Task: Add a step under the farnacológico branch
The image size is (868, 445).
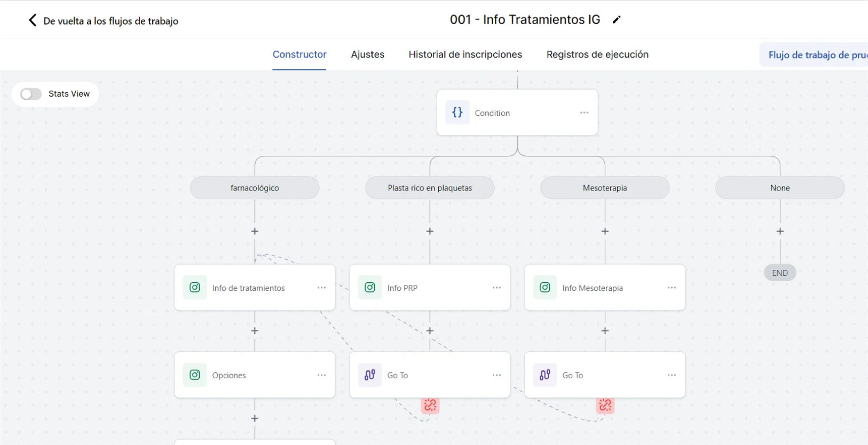Action: tap(255, 232)
